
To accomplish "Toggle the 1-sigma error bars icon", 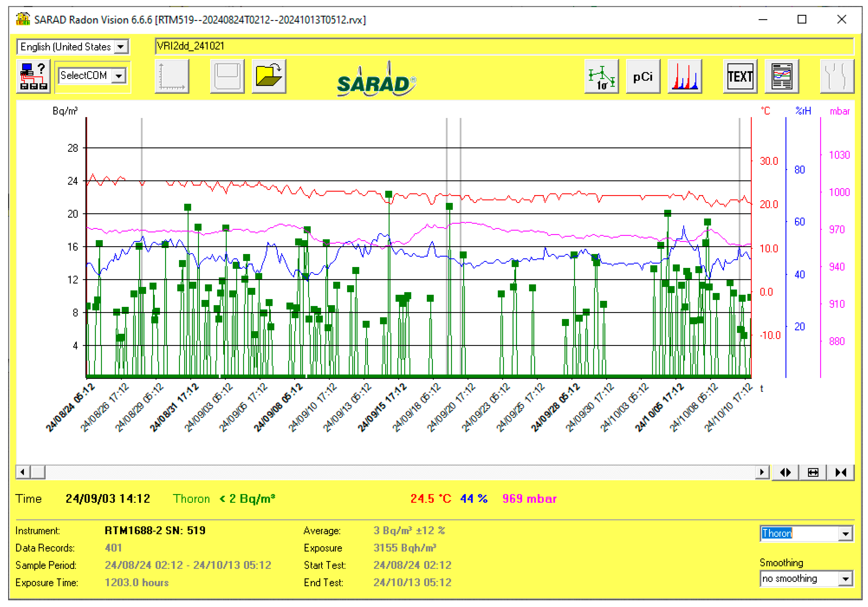I will 601,76.
